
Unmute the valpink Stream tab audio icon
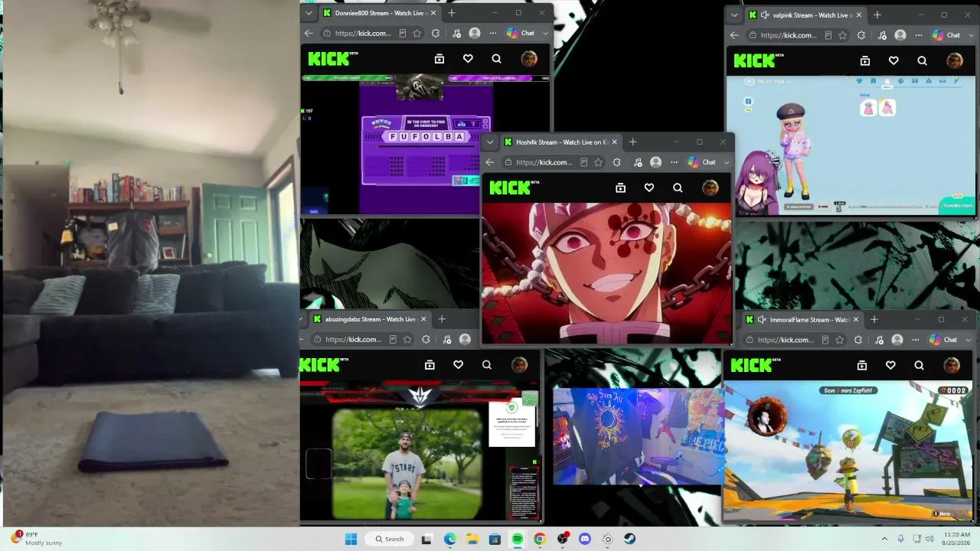coord(765,15)
